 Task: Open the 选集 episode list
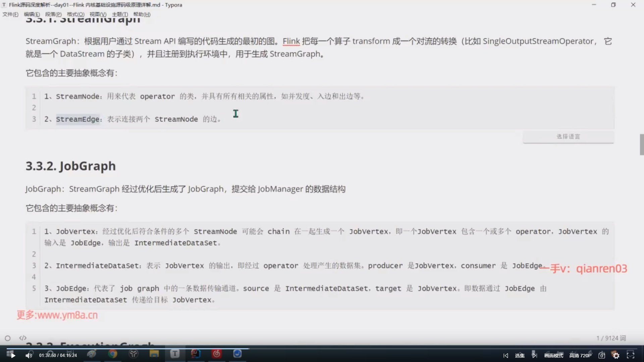[520, 356]
